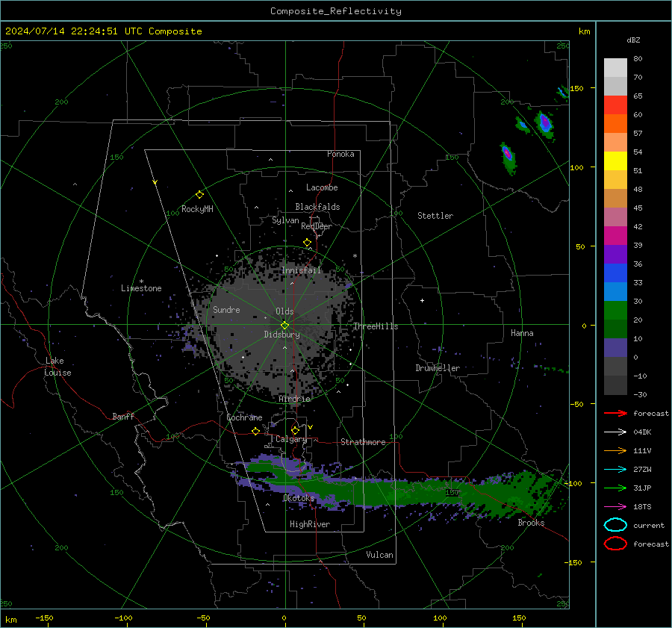Click the Calgary city label
Screen dimensions: 672x628
[291, 439]
